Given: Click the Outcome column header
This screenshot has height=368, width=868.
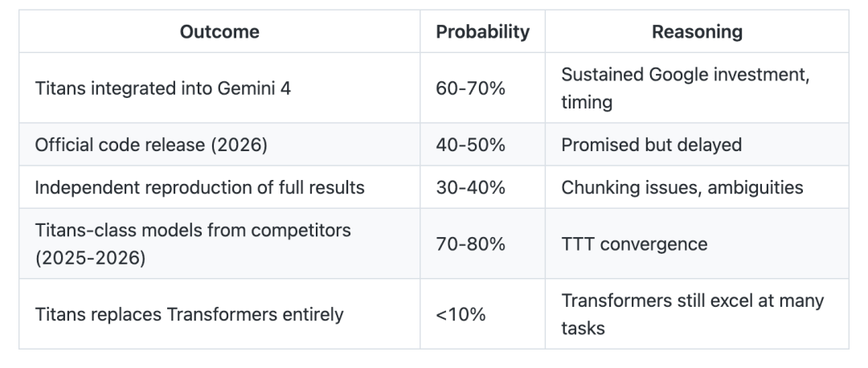Looking at the screenshot, I should tap(219, 32).
